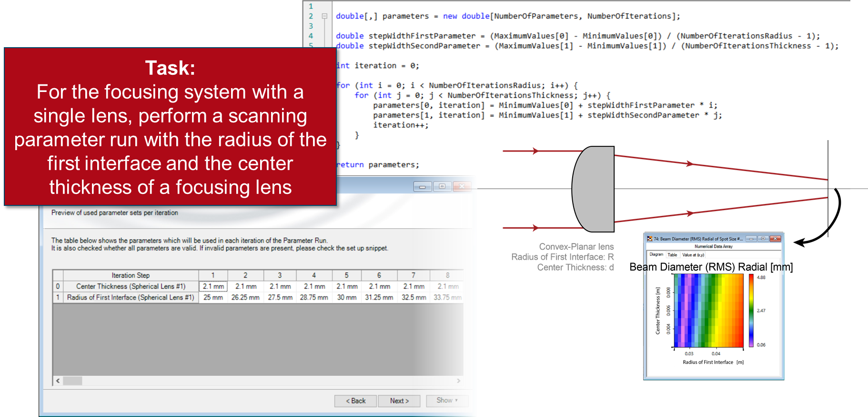
Task: Maximize the Beam Diameter result window
Action: (x=763, y=239)
